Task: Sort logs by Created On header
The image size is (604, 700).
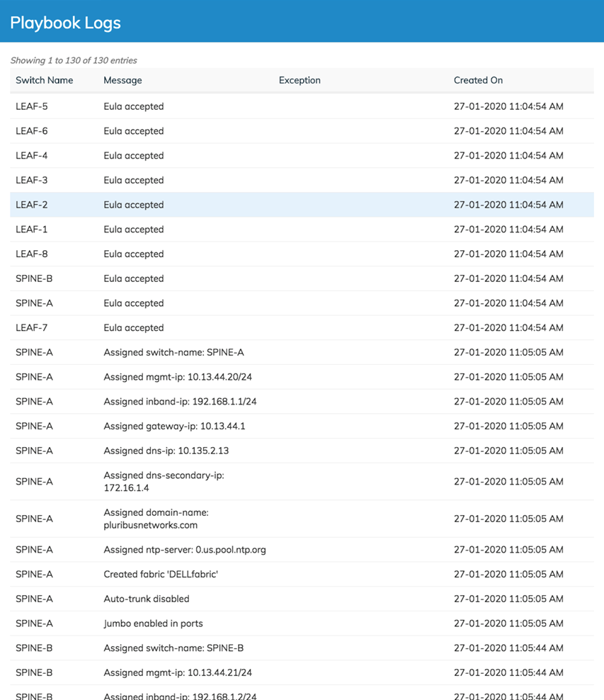Action: [x=478, y=80]
